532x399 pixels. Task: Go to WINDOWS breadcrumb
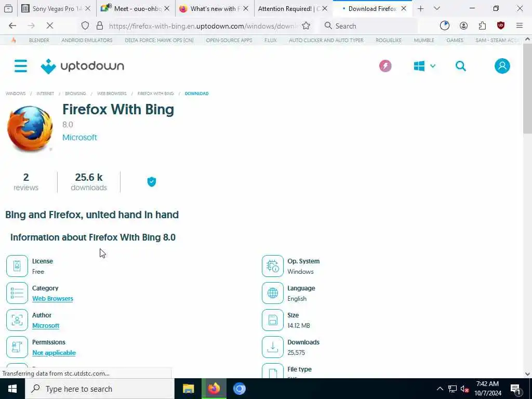[16, 94]
